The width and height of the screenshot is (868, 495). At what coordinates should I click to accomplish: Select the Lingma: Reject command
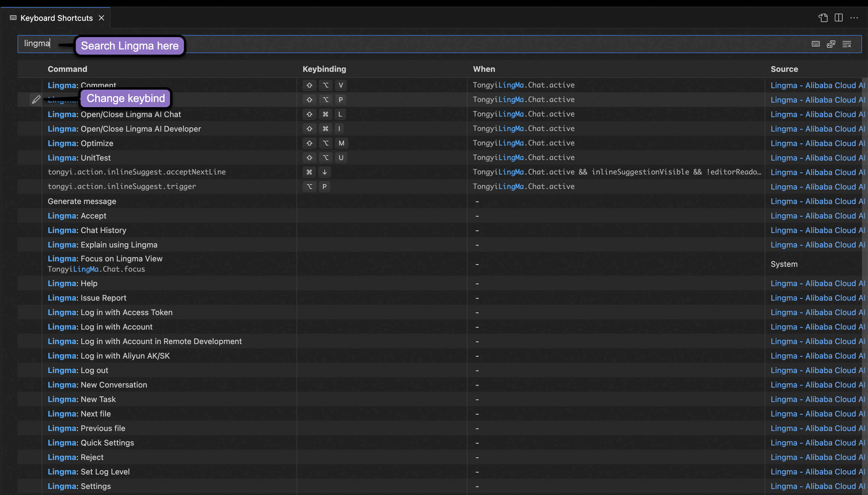click(439, 457)
